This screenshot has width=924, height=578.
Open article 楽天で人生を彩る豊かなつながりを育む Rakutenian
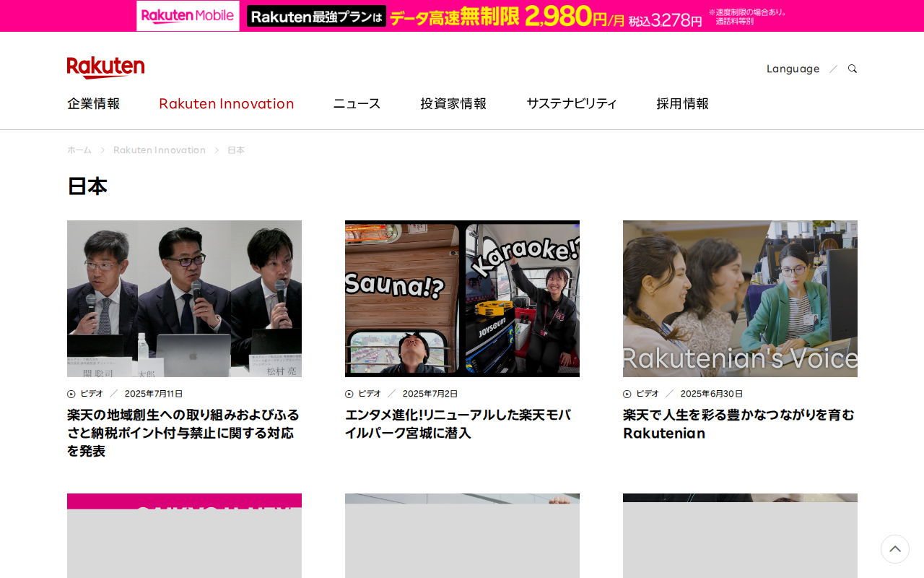pos(738,423)
